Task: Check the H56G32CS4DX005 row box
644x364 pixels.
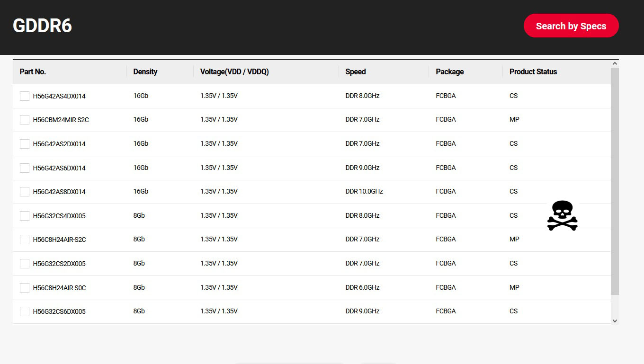Action: [25, 216]
